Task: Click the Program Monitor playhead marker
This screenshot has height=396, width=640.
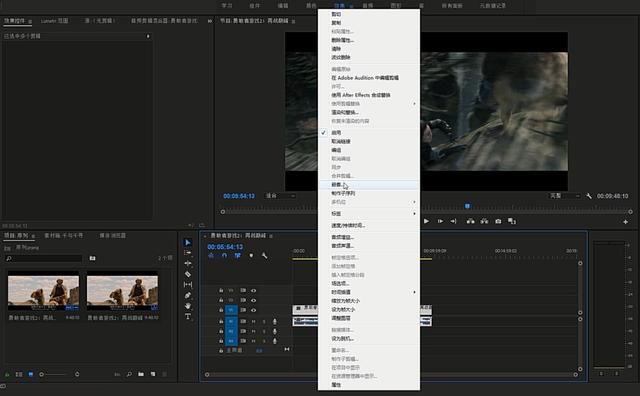Action: [467, 206]
